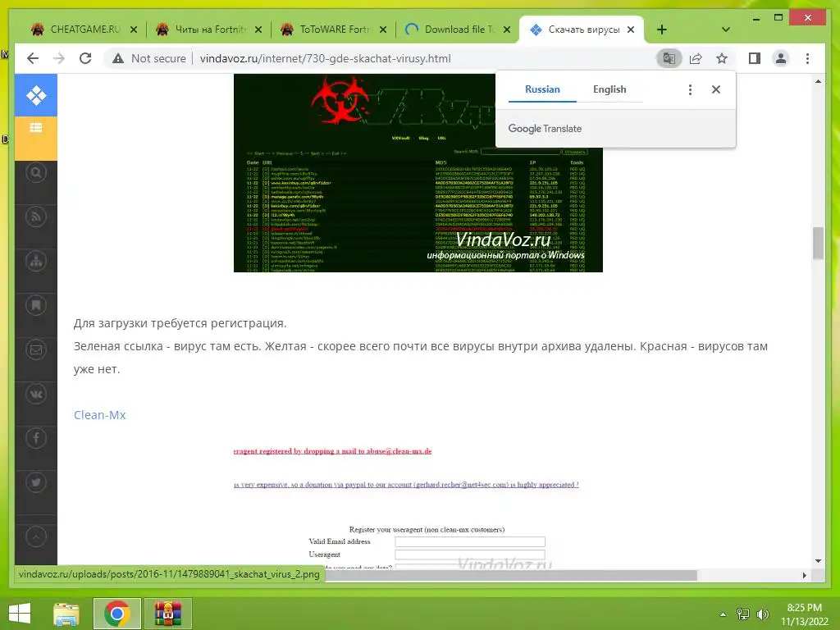Click the Clean-Mx registration screenshot image

418,508
